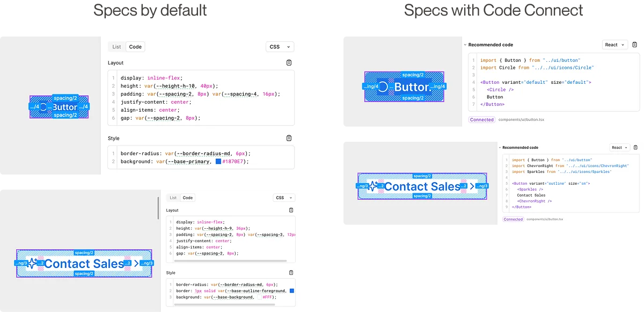Open components/ui/button.tsx path in top Code Connect panel
The height and width of the screenshot is (312, 644).
coord(521,120)
